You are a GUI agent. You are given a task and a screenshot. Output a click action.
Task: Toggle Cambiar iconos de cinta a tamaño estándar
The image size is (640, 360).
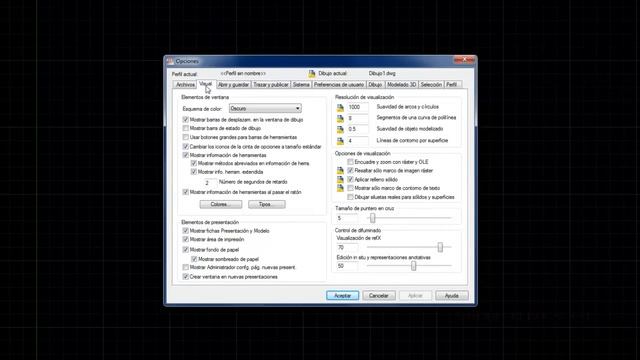[186, 147]
